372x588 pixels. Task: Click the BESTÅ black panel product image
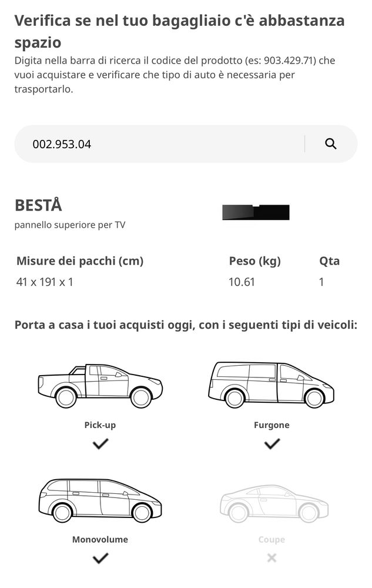[256, 212]
